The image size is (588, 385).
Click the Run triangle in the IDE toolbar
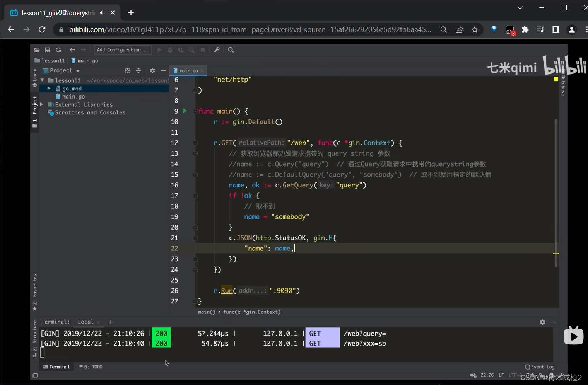point(159,50)
